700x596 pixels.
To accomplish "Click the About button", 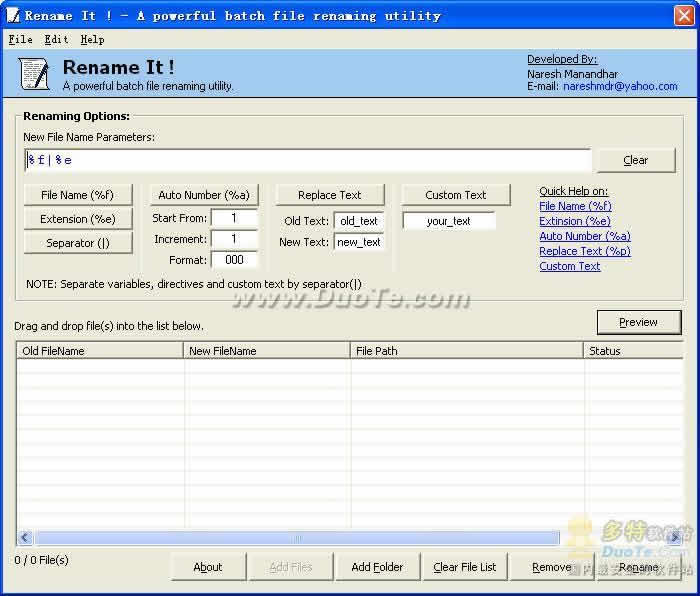I will pyautogui.click(x=208, y=567).
